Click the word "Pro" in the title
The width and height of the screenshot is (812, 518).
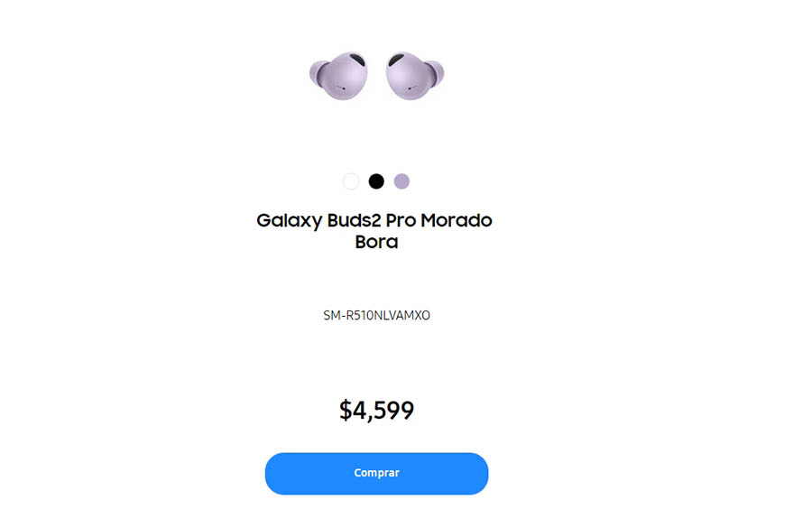(x=401, y=221)
